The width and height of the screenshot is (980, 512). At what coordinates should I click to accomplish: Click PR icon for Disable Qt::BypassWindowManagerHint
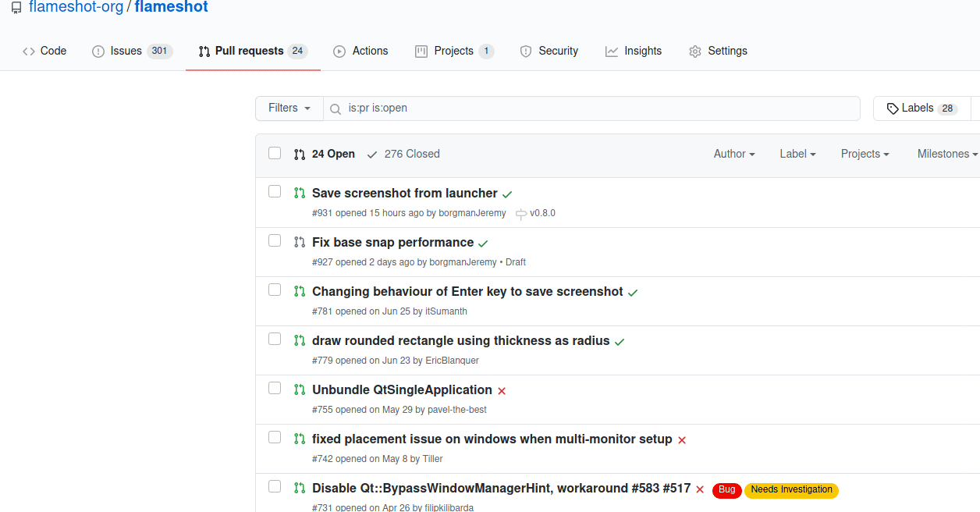coord(300,489)
